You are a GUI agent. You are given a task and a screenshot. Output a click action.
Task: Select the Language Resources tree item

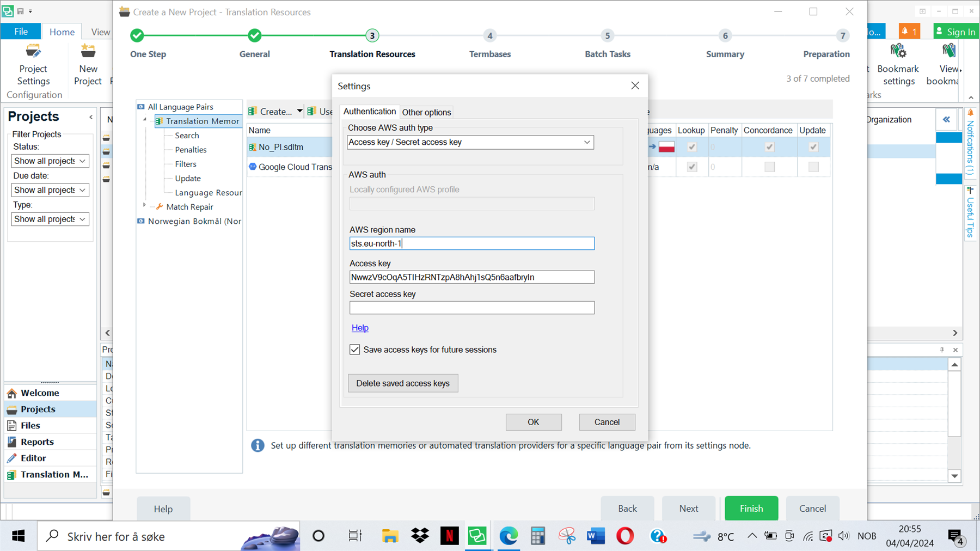208,193
